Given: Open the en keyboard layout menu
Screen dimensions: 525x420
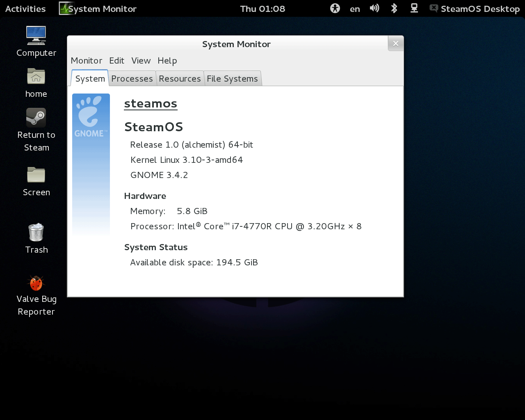Looking at the screenshot, I should point(355,9).
